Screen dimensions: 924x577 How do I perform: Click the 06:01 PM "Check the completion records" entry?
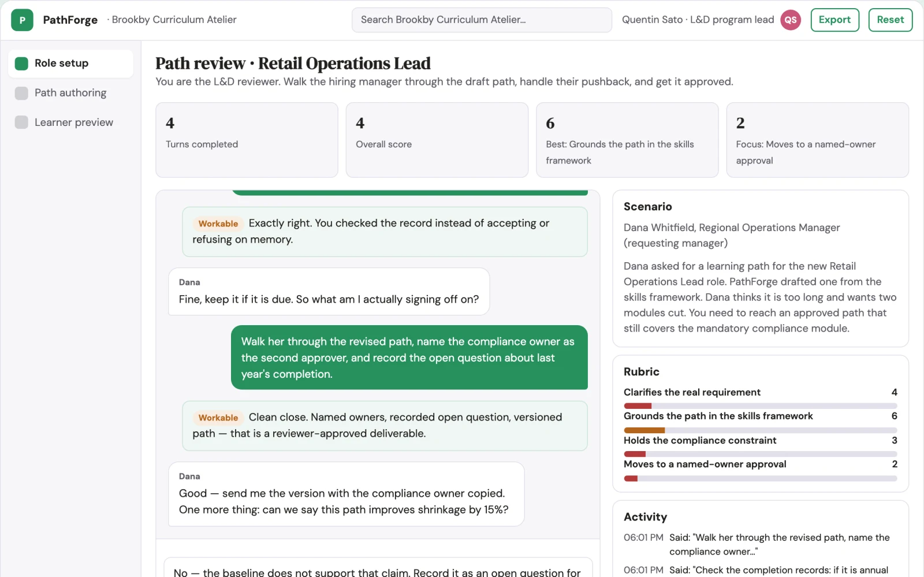tap(760, 570)
